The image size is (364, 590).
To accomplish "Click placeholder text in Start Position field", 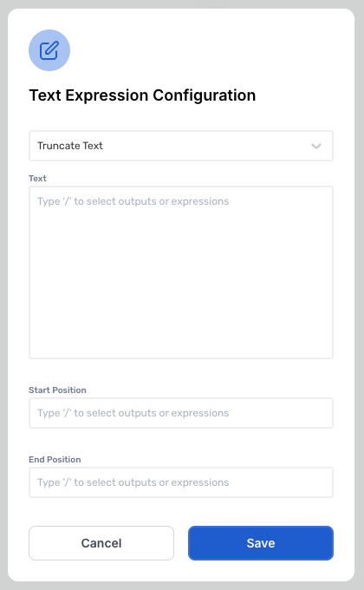I will pyautogui.click(x=133, y=413).
